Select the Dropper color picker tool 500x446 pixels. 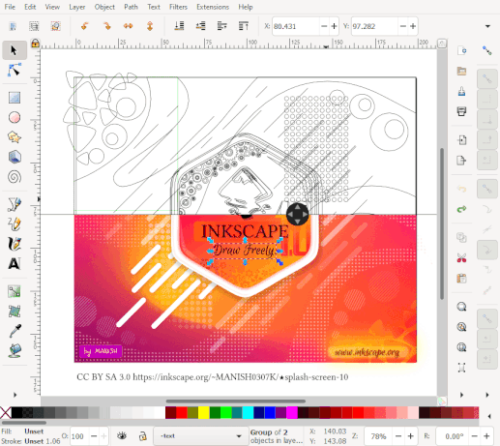tap(14, 331)
